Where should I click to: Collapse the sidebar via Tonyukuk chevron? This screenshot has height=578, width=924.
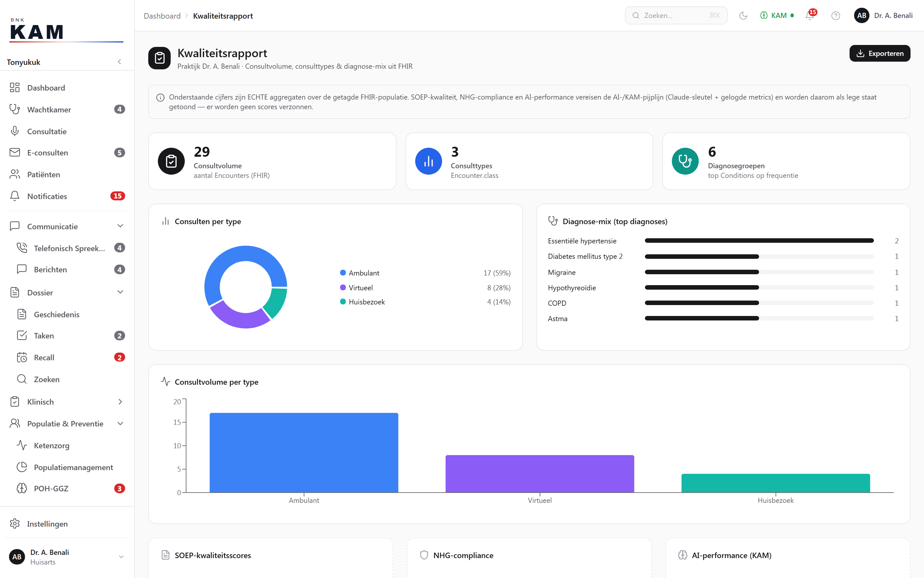pyautogui.click(x=119, y=62)
